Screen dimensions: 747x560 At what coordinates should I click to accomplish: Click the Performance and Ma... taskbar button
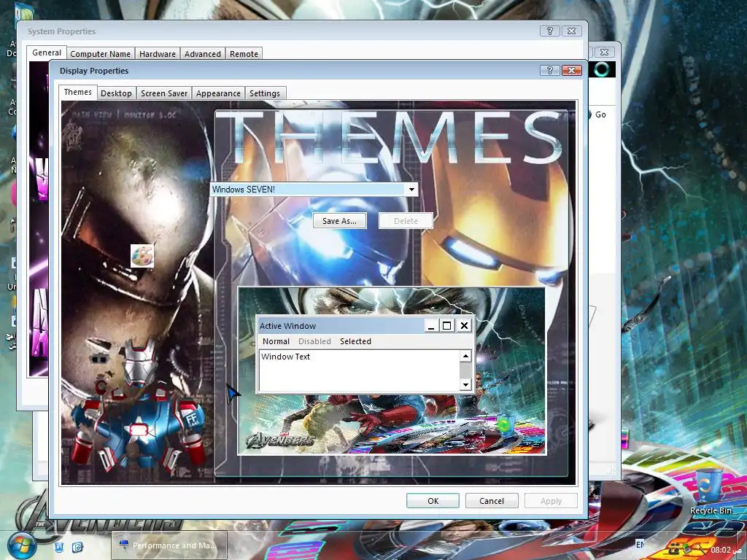[169, 545]
